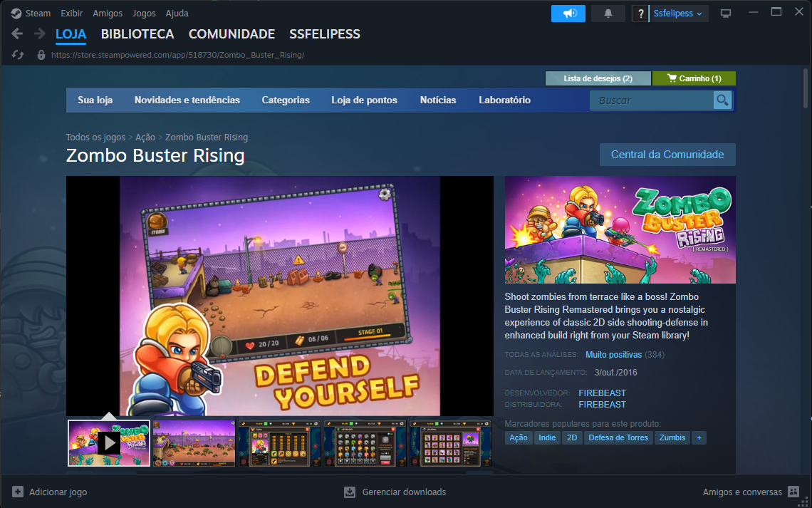Viewport: 812px width, 508px height.
Task: Open the Categorias menu
Action: point(286,100)
